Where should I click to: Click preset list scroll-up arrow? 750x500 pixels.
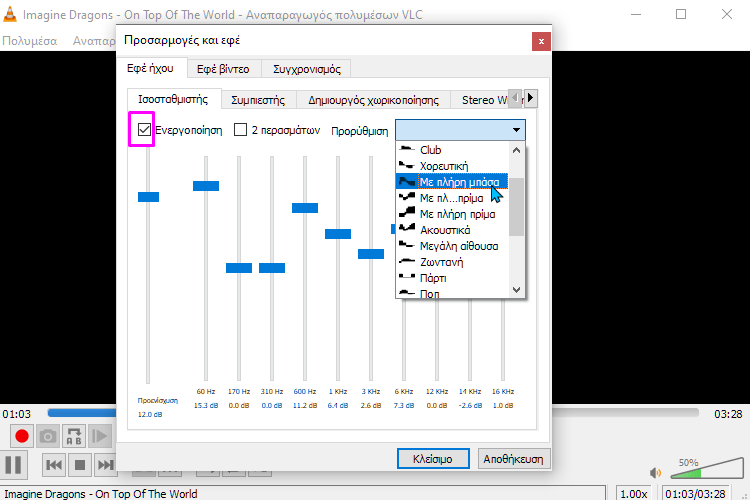pyautogui.click(x=516, y=150)
